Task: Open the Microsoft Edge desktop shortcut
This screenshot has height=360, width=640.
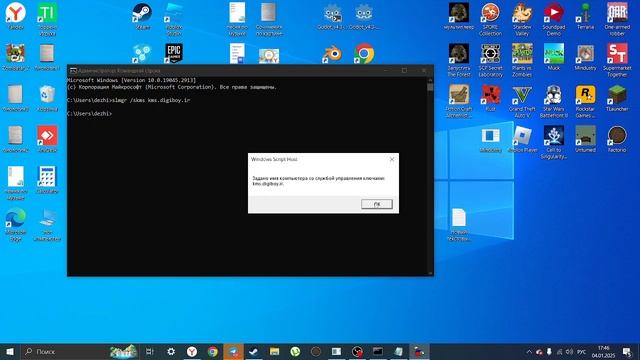Action: 16,224
